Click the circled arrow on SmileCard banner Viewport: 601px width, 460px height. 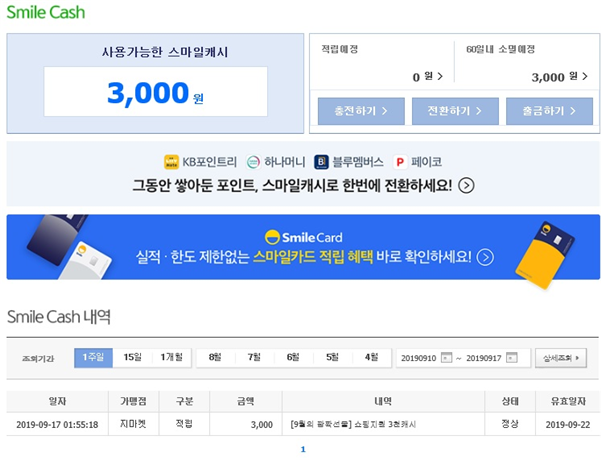pyautogui.click(x=485, y=257)
